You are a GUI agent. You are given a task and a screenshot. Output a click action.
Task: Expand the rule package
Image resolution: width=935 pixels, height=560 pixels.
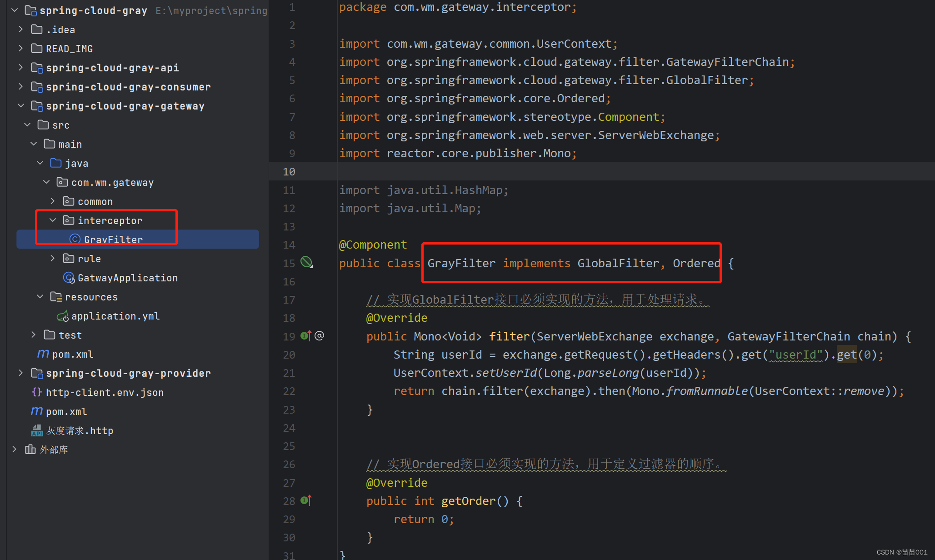click(53, 258)
